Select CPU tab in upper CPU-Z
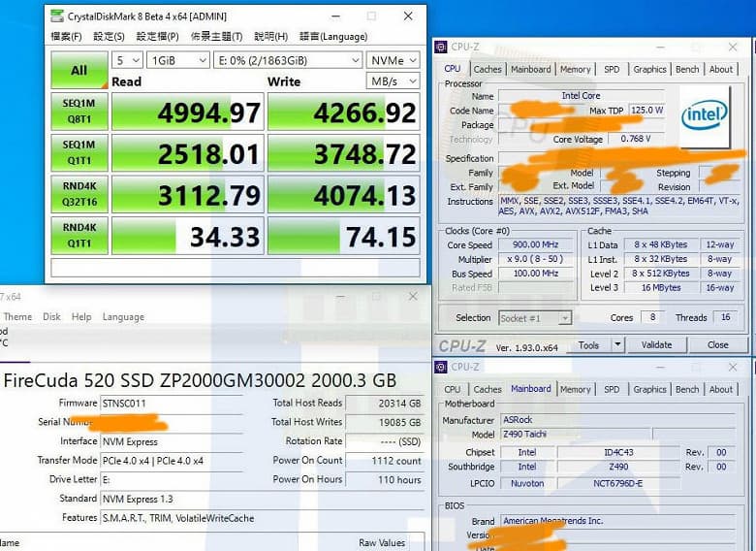 coord(453,69)
